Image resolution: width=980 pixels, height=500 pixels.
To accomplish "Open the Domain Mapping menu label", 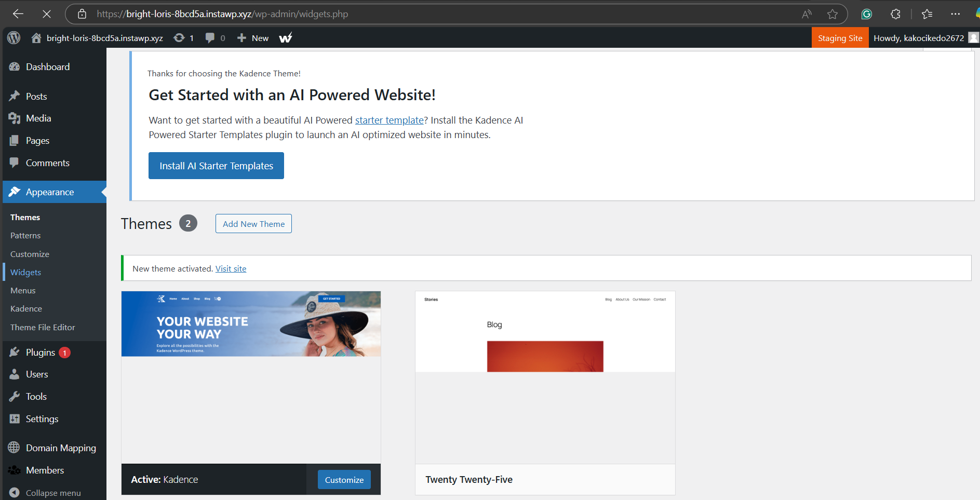I will 61,448.
